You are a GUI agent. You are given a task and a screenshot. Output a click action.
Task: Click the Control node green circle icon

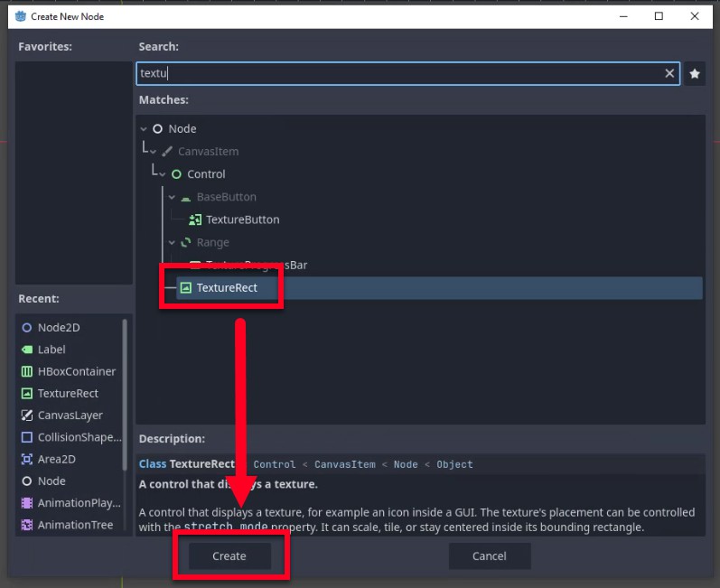pos(176,174)
